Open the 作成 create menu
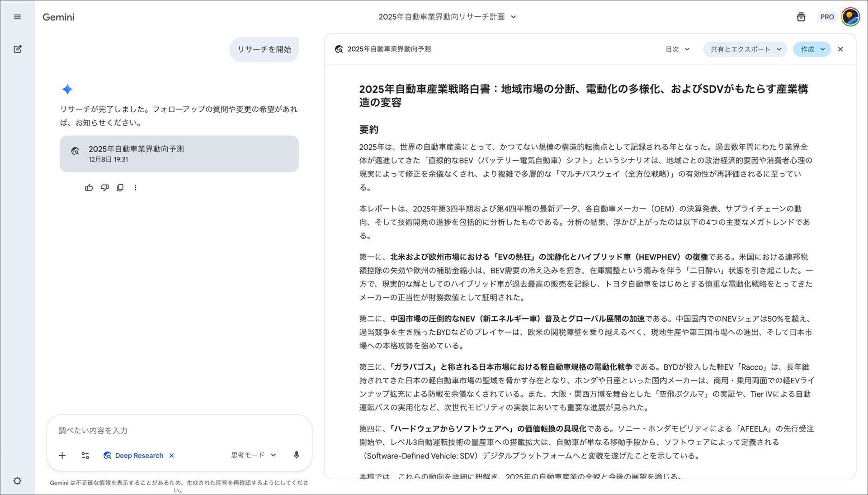 [x=811, y=49]
